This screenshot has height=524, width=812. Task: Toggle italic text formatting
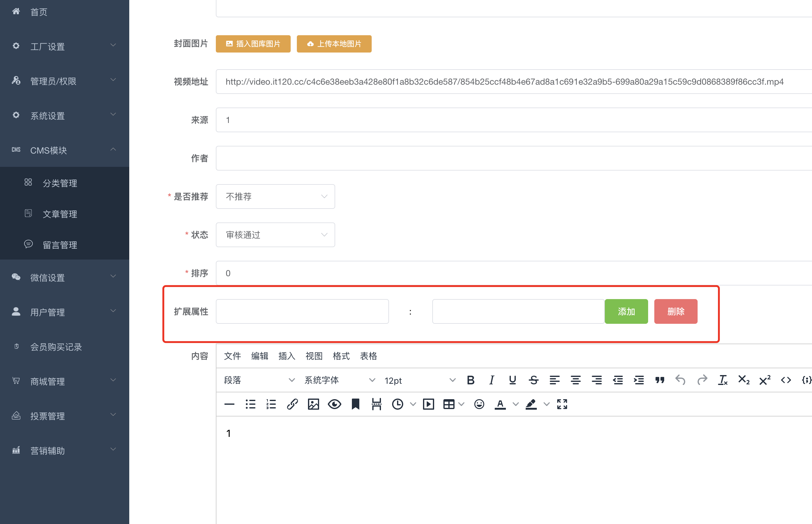click(x=491, y=380)
